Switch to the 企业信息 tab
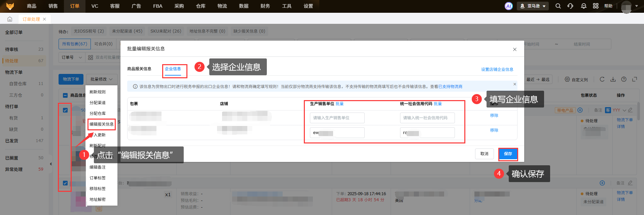The height and width of the screenshot is (215, 644). tap(173, 69)
